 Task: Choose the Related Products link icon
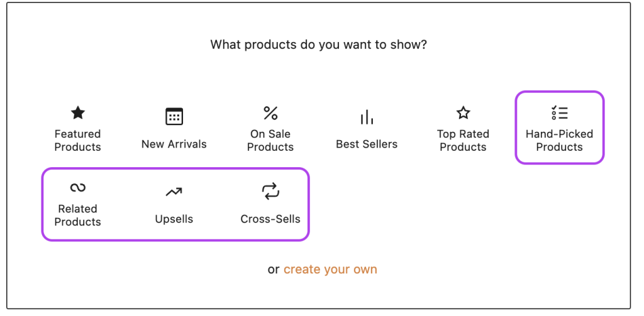pyautogui.click(x=77, y=188)
